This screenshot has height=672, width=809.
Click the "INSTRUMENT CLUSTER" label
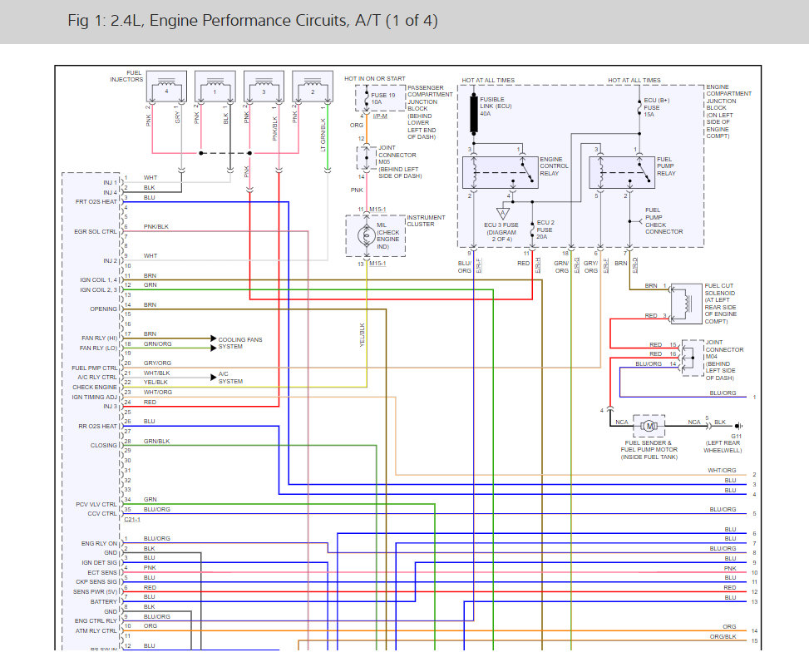426,221
